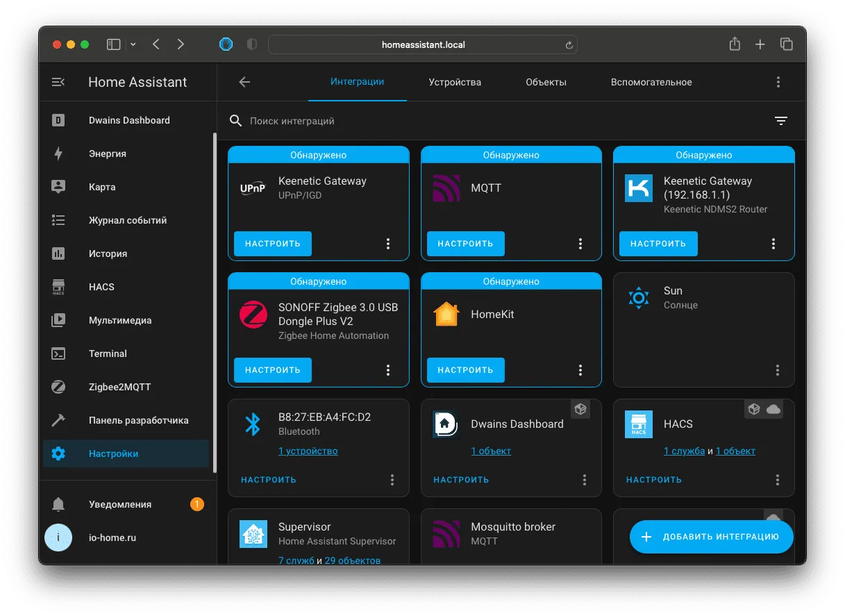The width and height of the screenshot is (845, 616).
Task: Click the Sun integration logo
Action: pos(638,298)
